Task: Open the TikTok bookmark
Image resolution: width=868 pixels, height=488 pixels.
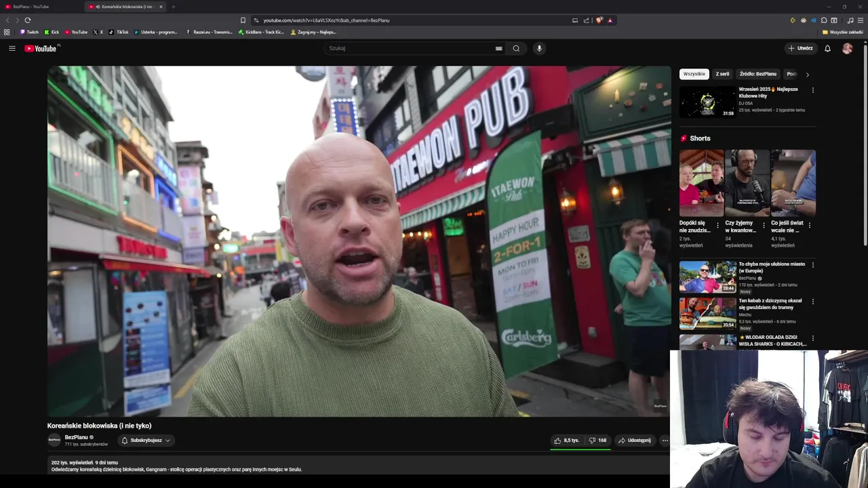Action: pyautogui.click(x=119, y=32)
